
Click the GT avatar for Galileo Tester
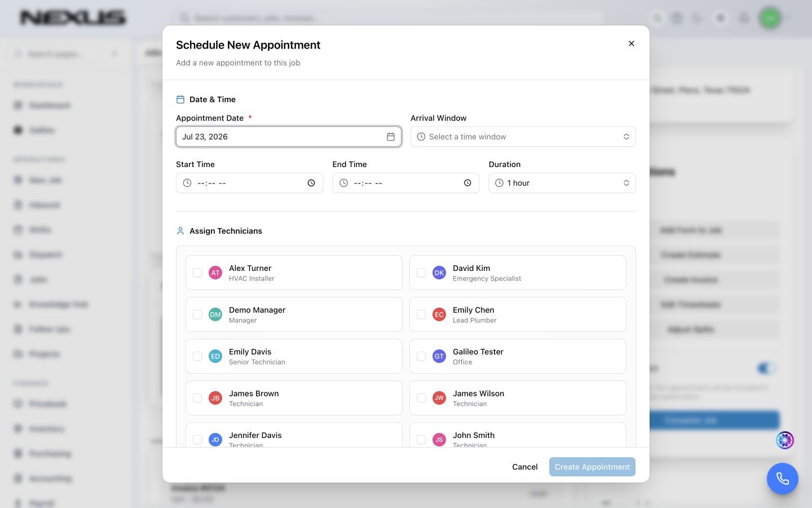[439, 356]
